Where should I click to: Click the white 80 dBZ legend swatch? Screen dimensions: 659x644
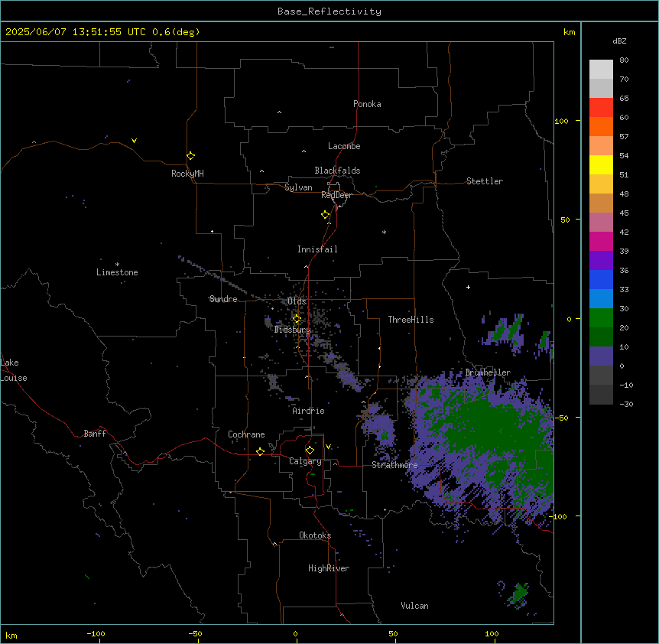[601, 69]
